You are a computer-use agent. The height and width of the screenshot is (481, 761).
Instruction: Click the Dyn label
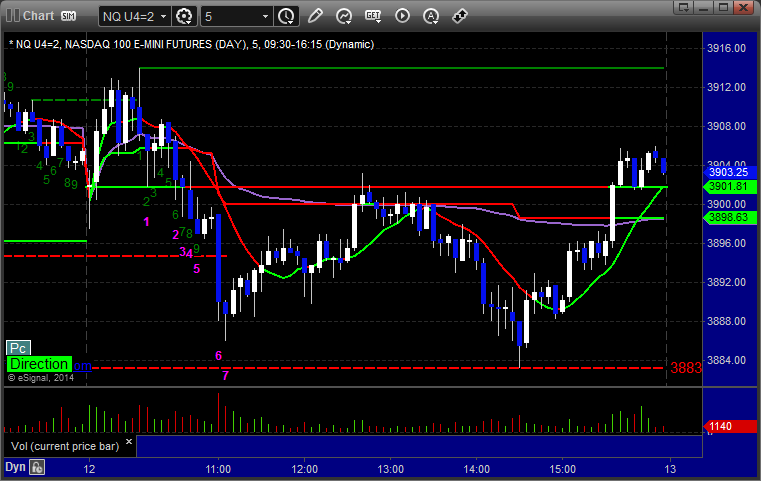click(x=15, y=467)
